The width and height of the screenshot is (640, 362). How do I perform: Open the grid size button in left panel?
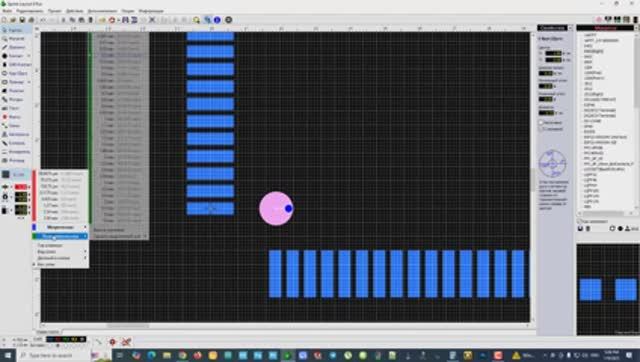pos(16,174)
